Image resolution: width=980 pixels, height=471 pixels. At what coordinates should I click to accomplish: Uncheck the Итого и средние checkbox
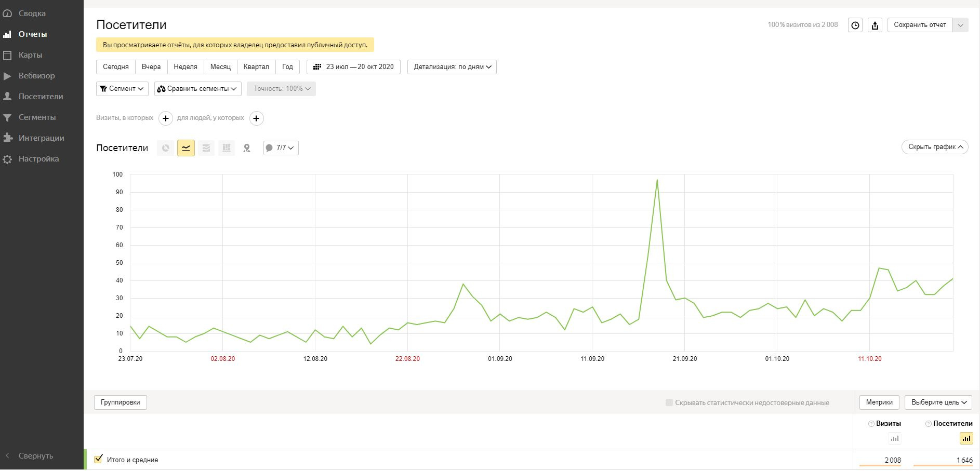(98, 459)
